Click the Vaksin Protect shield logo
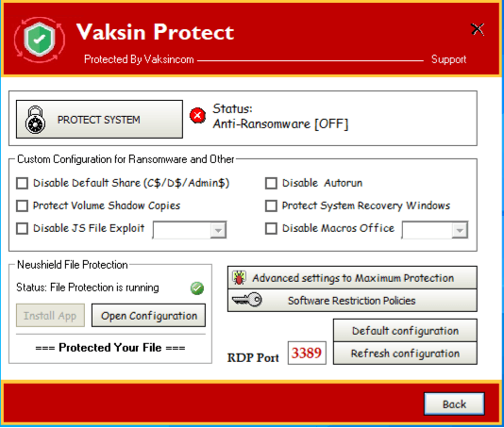Viewport: 504px width, 428px height. point(40,40)
